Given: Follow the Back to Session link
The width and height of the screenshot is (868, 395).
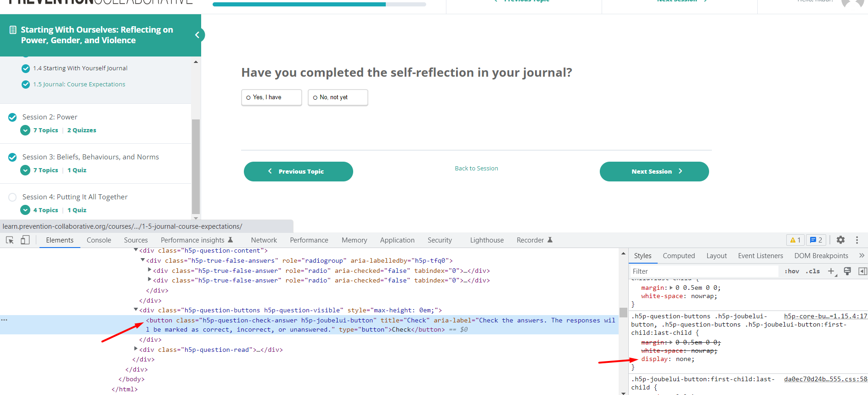Looking at the screenshot, I should point(476,169).
